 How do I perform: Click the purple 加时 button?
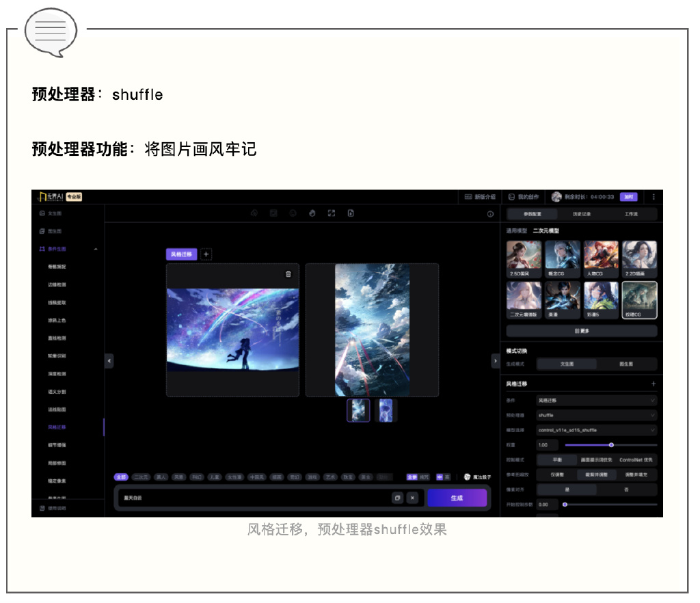pyautogui.click(x=629, y=197)
